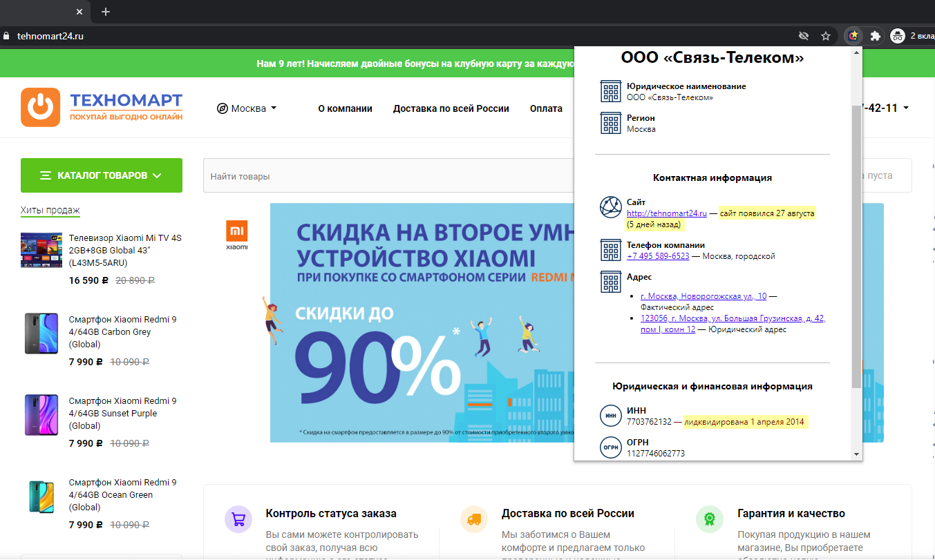Click the green double bonuses promo bar
This screenshot has height=560, width=935.
tap(287, 64)
